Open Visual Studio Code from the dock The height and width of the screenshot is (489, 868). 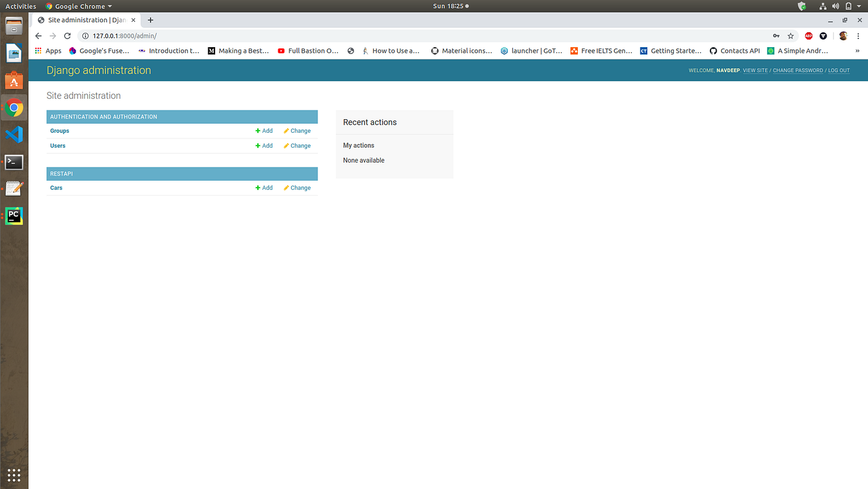[14, 134]
